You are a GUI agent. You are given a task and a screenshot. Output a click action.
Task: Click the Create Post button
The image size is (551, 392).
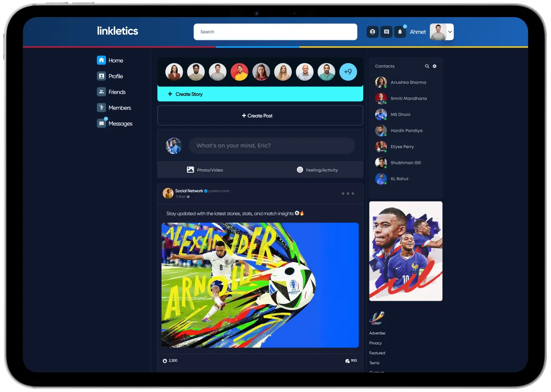point(260,116)
